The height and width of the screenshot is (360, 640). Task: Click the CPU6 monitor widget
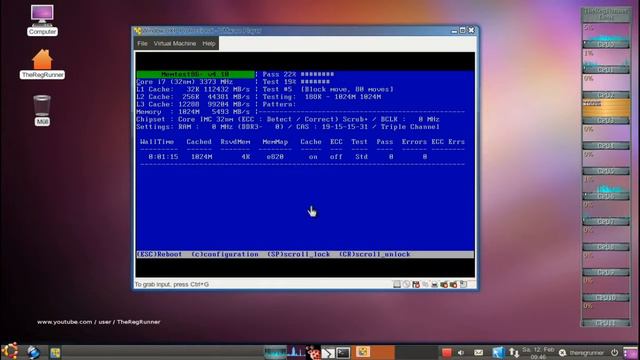(x=606, y=188)
